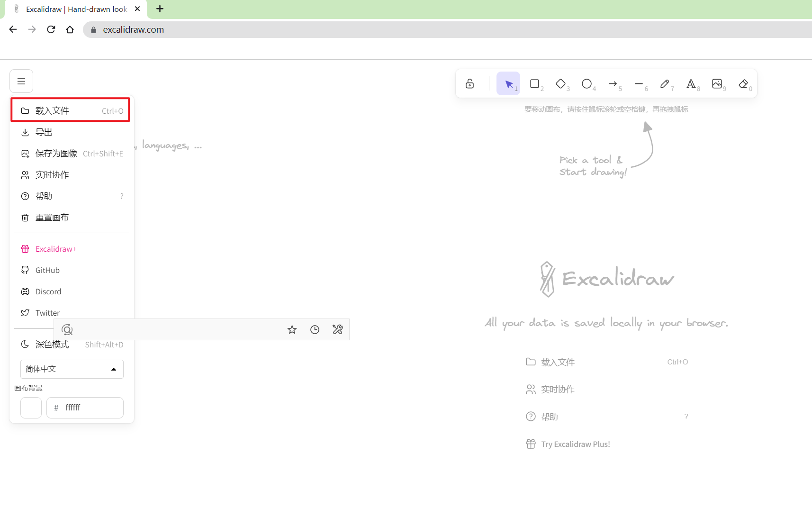Open 帮助 in the side menu
The image size is (812, 509).
click(72, 196)
